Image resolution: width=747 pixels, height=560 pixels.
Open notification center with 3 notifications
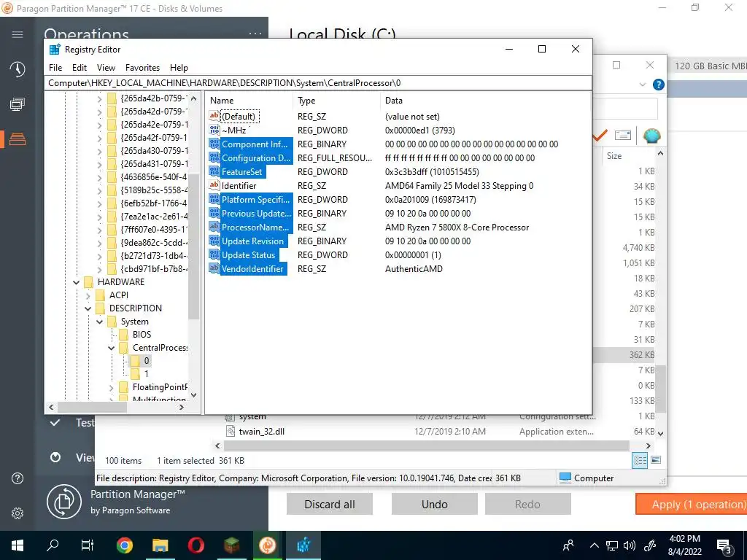pyautogui.click(x=724, y=546)
